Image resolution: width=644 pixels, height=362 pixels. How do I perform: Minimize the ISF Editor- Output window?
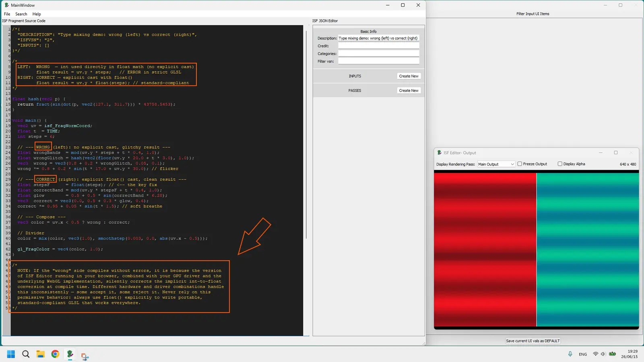click(601, 153)
